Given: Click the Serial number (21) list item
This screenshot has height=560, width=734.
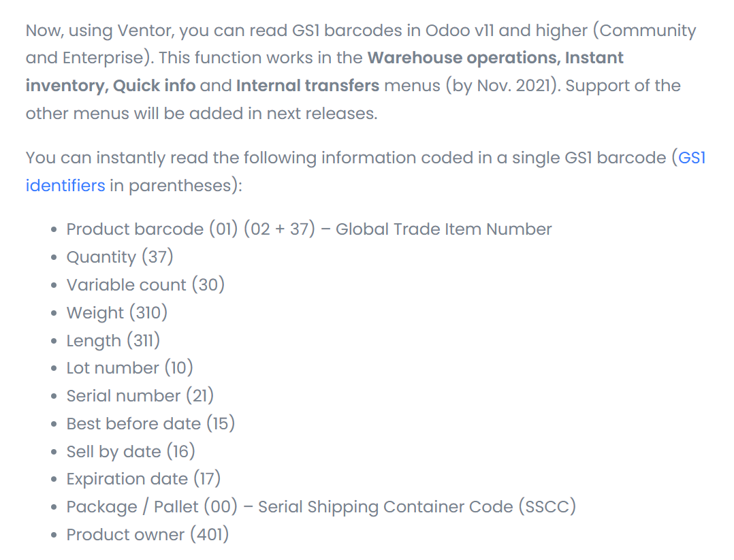Looking at the screenshot, I should [x=140, y=396].
